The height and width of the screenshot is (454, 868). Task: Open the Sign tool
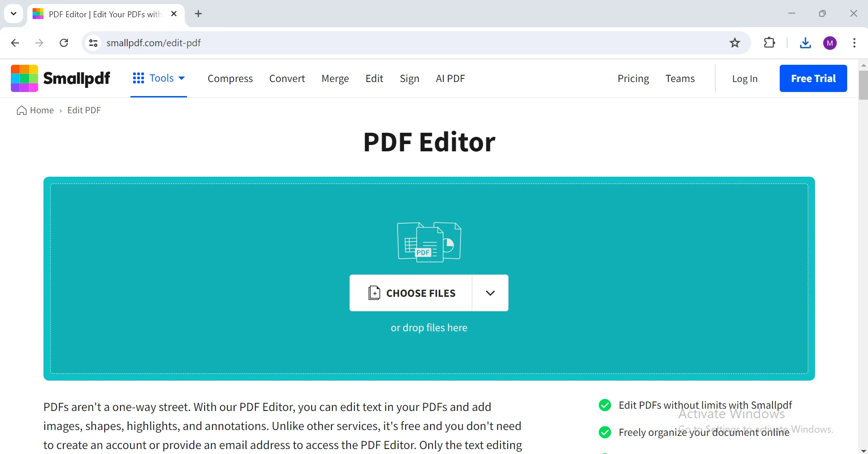(x=409, y=78)
